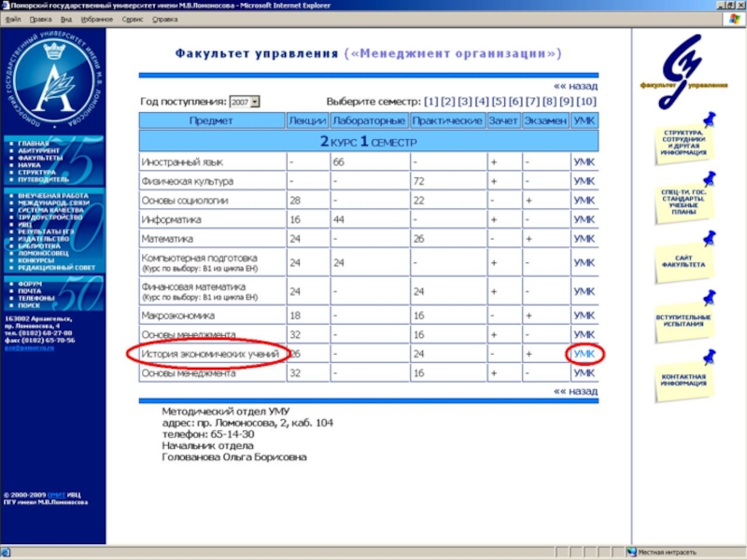Open УМК for История экономических учений
This screenshot has width=747, height=560.
coord(585,354)
